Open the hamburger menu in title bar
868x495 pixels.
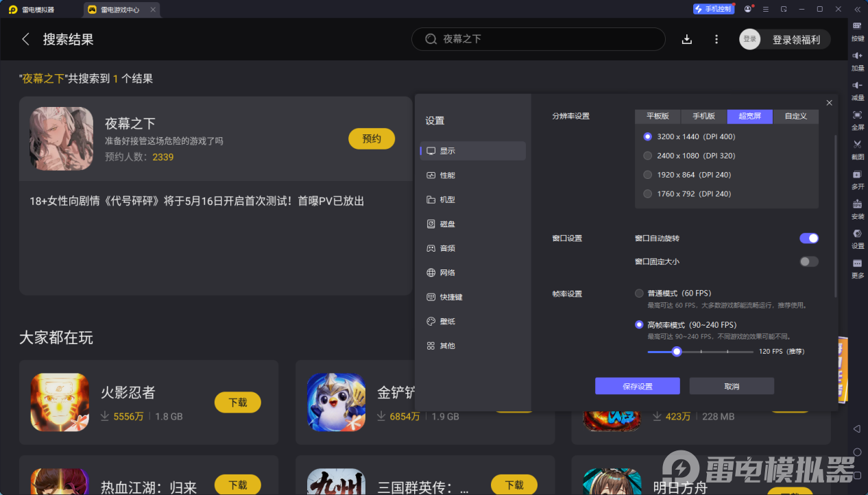coord(765,9)
